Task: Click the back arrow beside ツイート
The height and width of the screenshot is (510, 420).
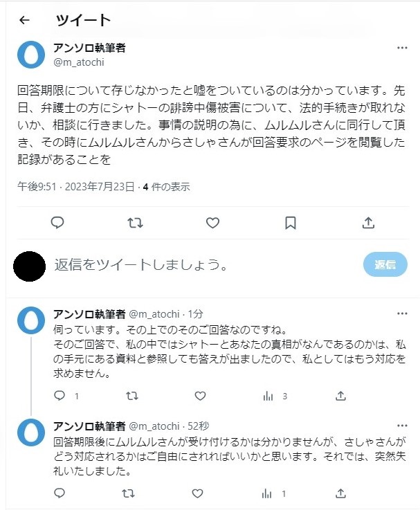Action: [x=24, y=20]
